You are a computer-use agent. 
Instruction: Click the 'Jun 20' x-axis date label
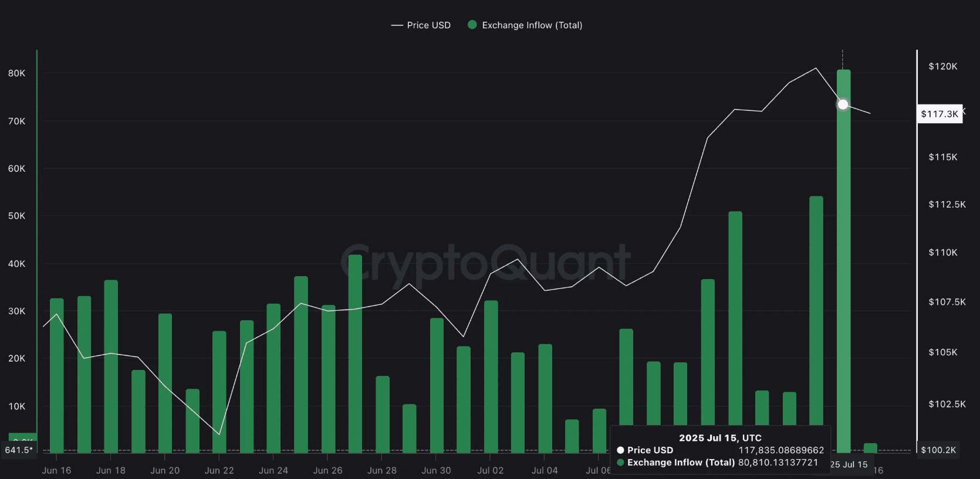165,470
